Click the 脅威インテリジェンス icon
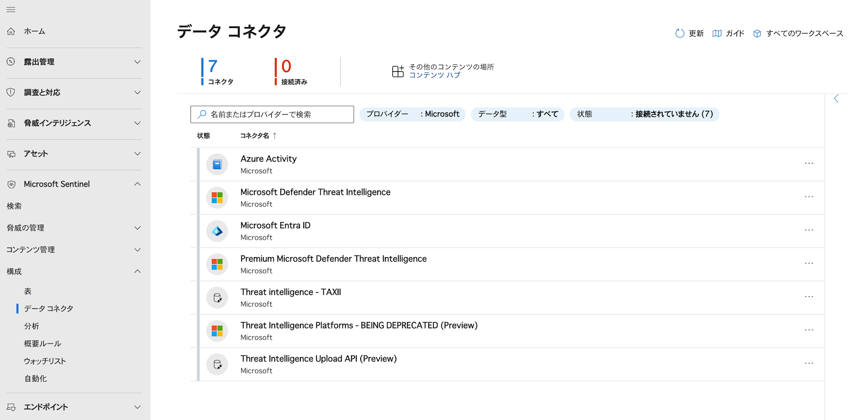Image resolution: width=868 pixels, height=420 pixels. [x=11, y=123]
